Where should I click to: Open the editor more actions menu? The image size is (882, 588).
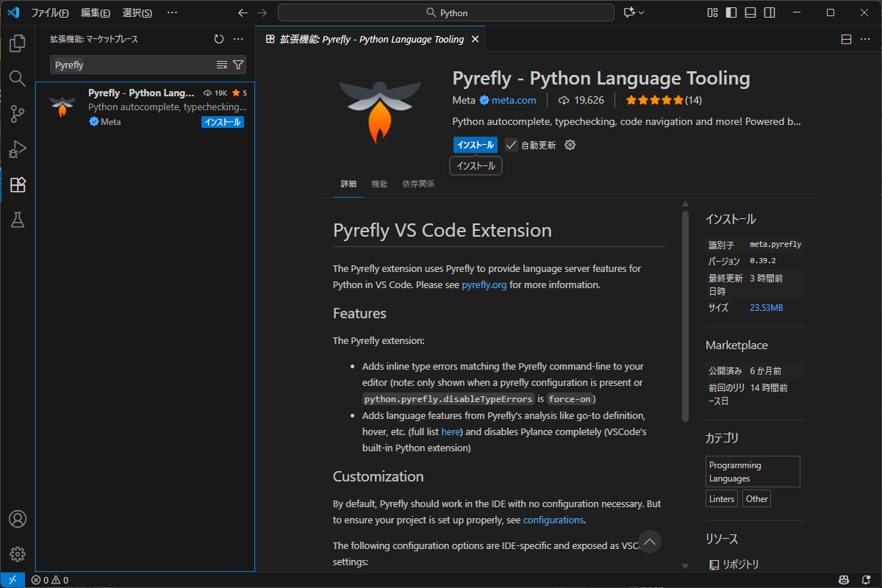[x=865, y=39]
